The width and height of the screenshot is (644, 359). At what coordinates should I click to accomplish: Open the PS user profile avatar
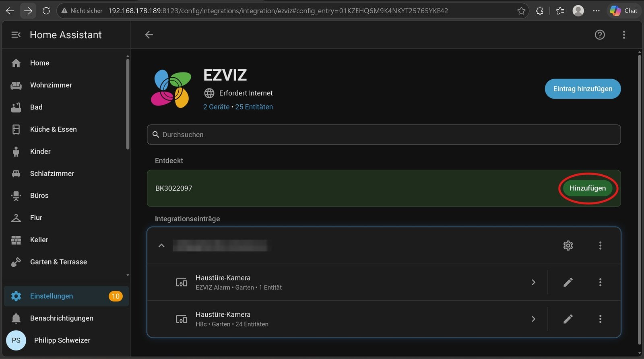tap(16, 340)
